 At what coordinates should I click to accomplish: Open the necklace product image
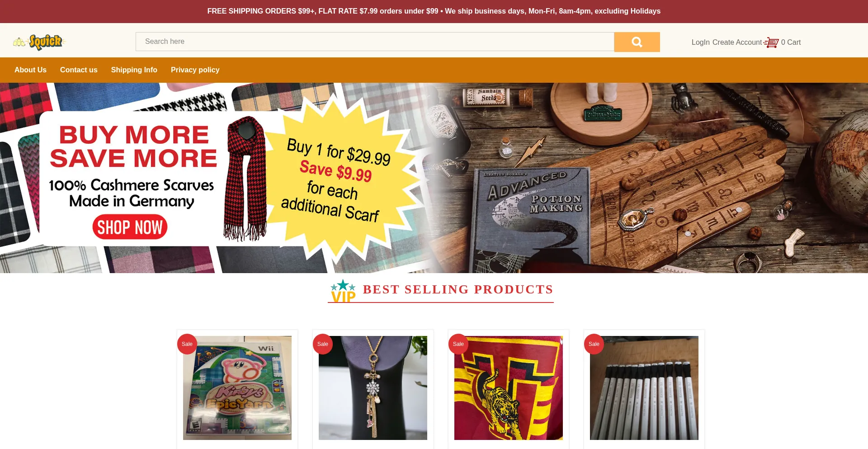[x=373, y=388]
